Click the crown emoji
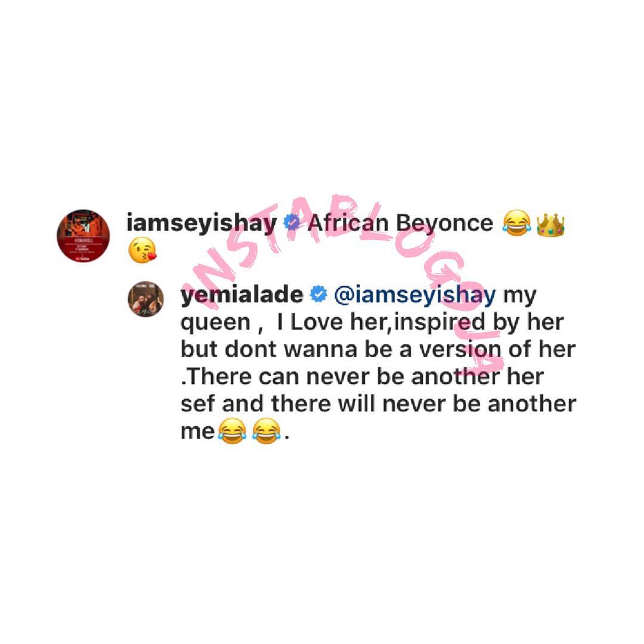This screenshot has height=644, width=644. click(x=551, y=224)
